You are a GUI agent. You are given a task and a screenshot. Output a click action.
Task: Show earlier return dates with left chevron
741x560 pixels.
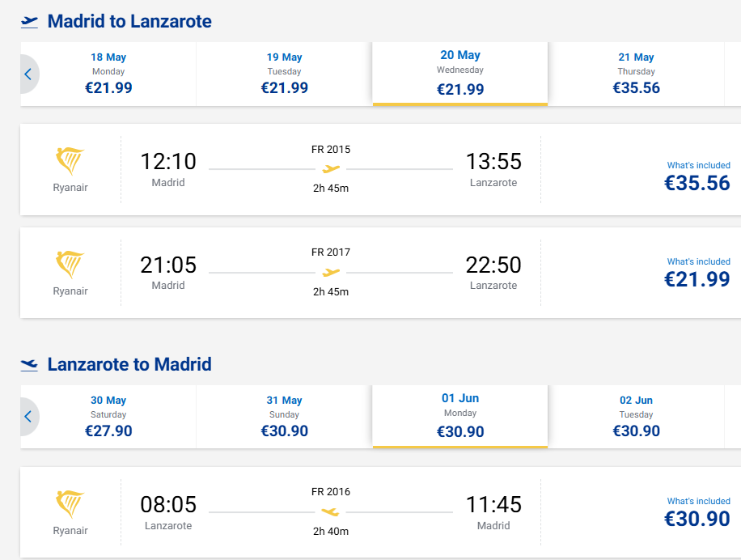click(28, 418)
